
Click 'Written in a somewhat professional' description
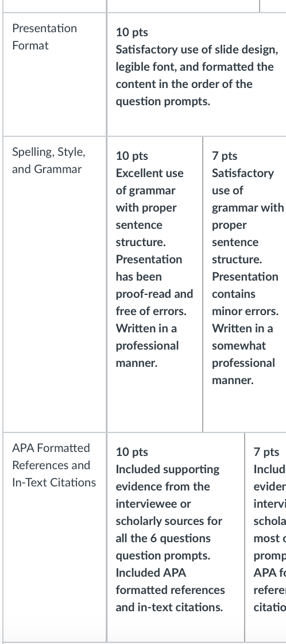point(244,346)
